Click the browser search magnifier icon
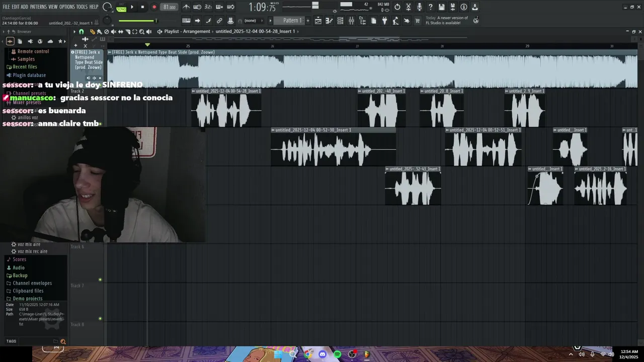Image resolution: width=644 pixels, height=362 pixels. (x=63, y=341)
